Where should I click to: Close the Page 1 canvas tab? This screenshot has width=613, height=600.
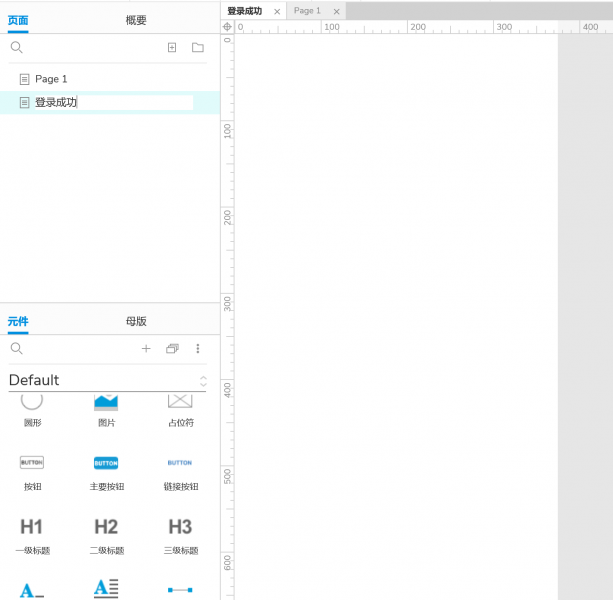tap(337, 12)
